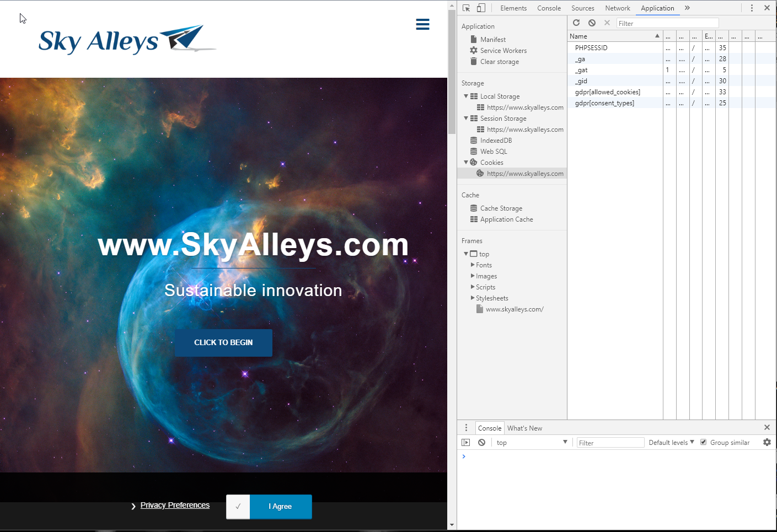Viewport: 777px width, 532px height.
Task: Open Service Workers section
Action: (x=503, y=50)
